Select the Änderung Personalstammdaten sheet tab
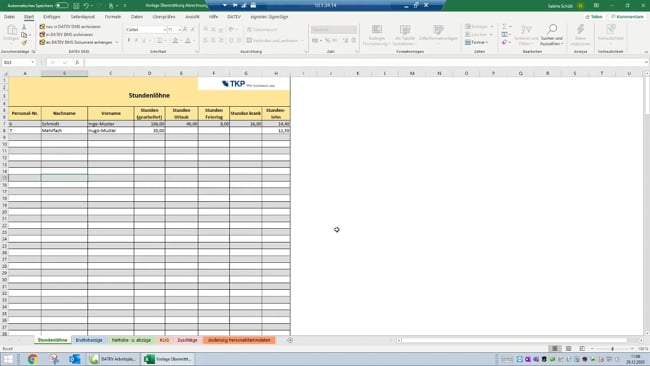 [x=239, y=340]
